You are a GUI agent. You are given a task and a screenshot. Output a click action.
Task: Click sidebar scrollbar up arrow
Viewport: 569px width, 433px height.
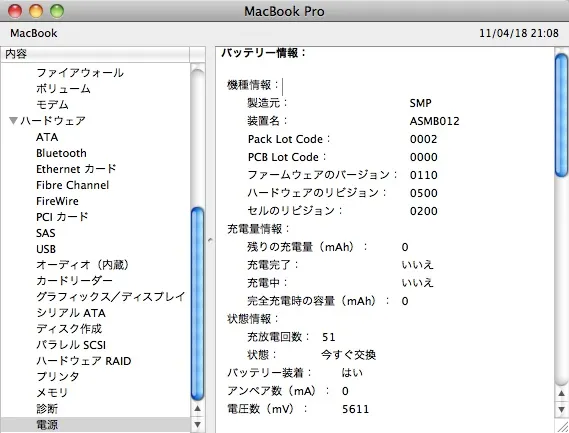(198, 409)
